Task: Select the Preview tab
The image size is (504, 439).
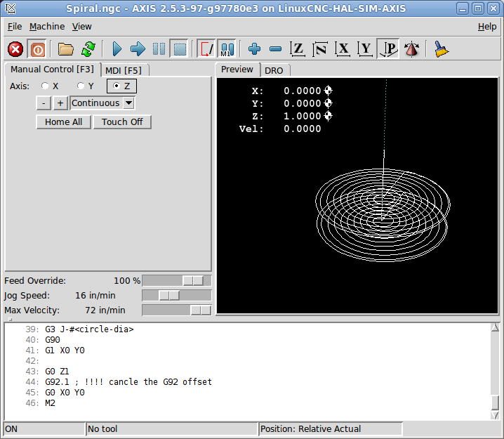Action: tap(237, 69)
